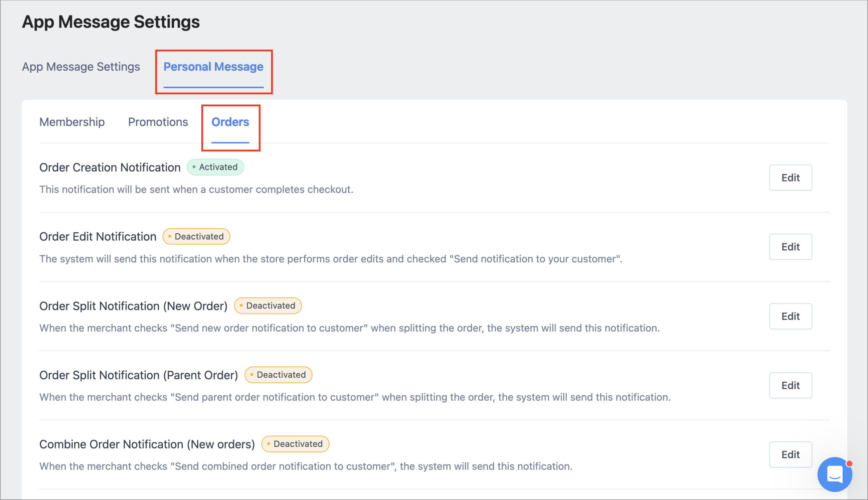Image resolution: width=868 pixels, height=500 pixels.
Task: Click the App Message Settings page heading
Action: click(x=111, y=22)
